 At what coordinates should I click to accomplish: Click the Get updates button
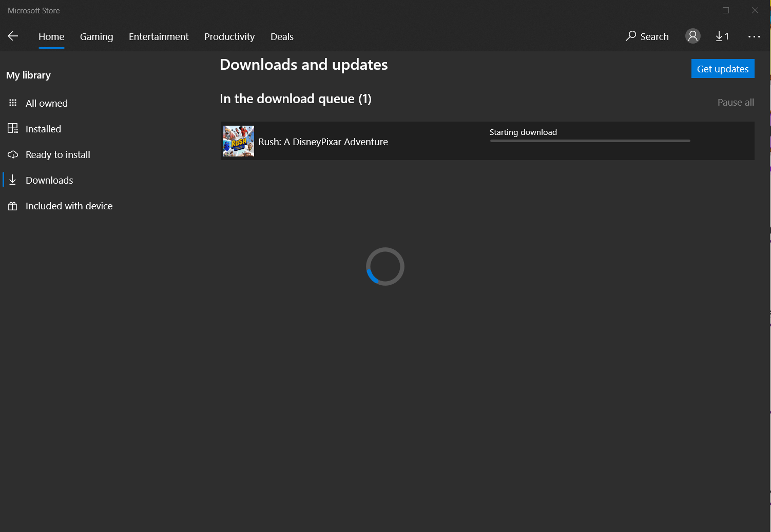tap(723, 69)
